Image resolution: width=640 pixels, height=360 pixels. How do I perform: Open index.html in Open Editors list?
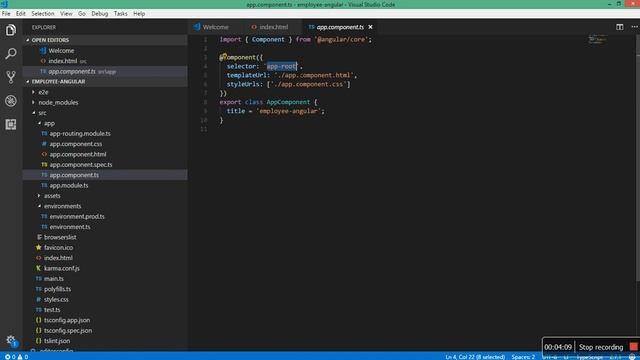(105, 61)
